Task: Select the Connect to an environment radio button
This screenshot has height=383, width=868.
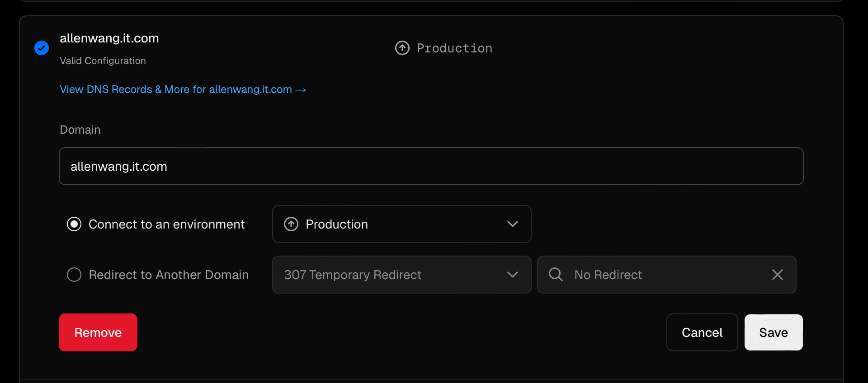Action: click(74, 224)
